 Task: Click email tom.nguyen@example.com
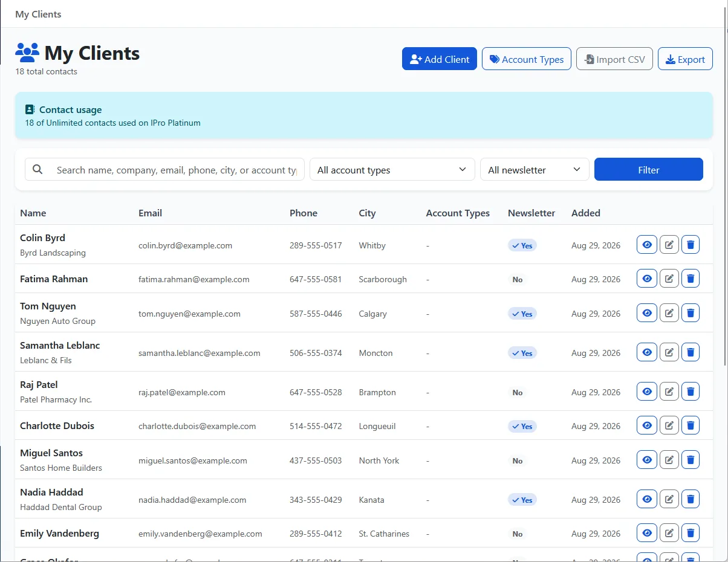189,314
